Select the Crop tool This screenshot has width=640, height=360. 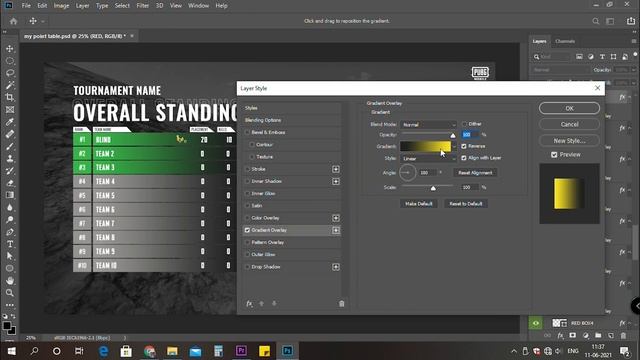click(10, 98)
